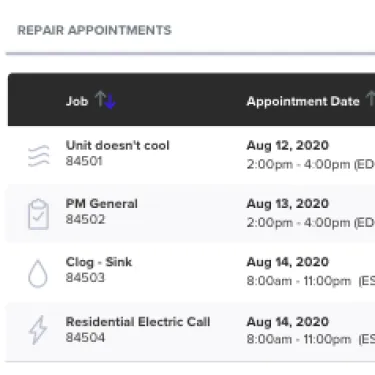Click the air waves icon for job 84501
375x375 pixels.
(x=38, y=156)
